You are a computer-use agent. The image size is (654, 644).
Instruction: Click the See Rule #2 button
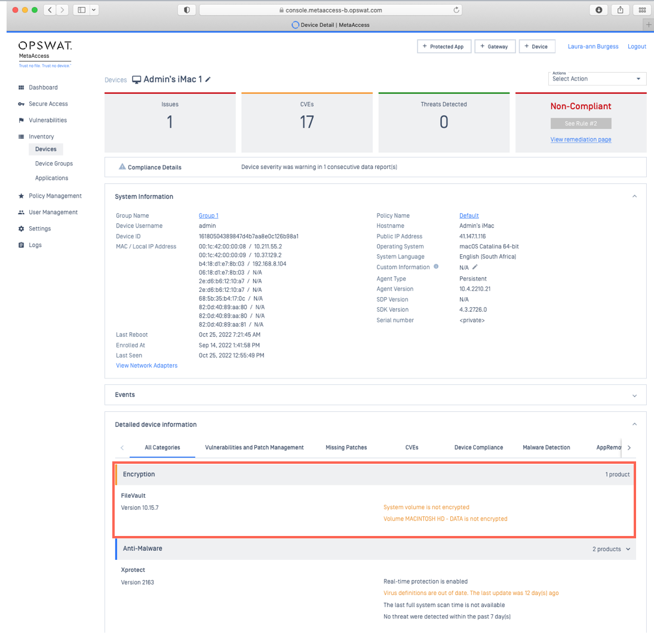[581, 124]
